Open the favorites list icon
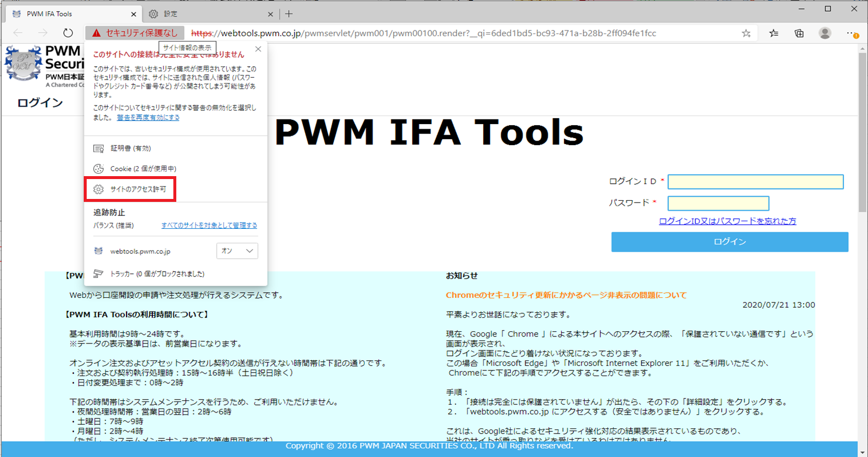The image size is (868, 457). 774,33
